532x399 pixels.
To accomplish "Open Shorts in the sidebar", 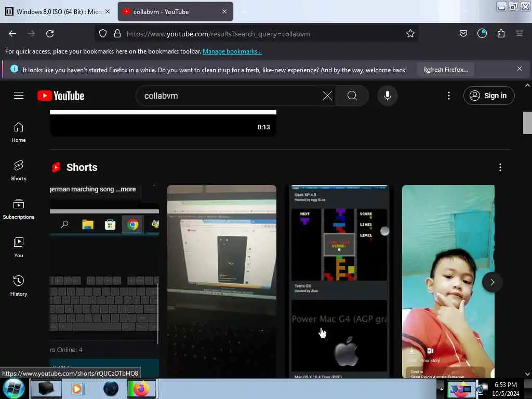I will click(19, 170).
